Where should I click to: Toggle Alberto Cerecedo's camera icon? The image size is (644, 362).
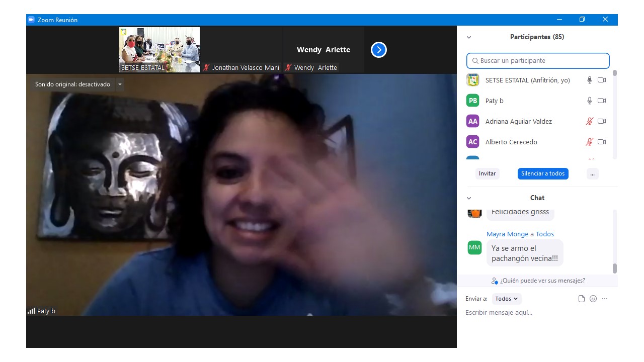[602, 142]
